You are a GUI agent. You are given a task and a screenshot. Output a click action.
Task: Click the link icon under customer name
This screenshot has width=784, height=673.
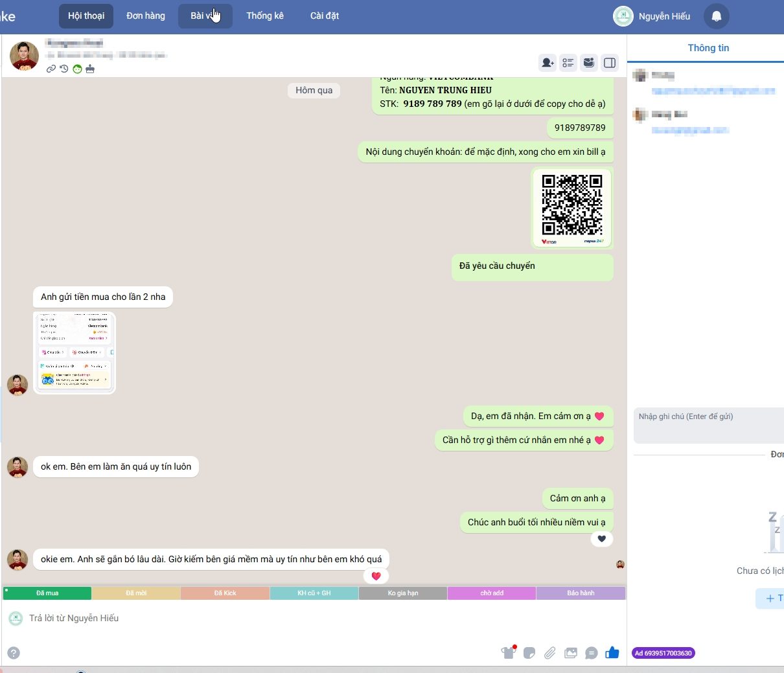click(x=51, y=69)
